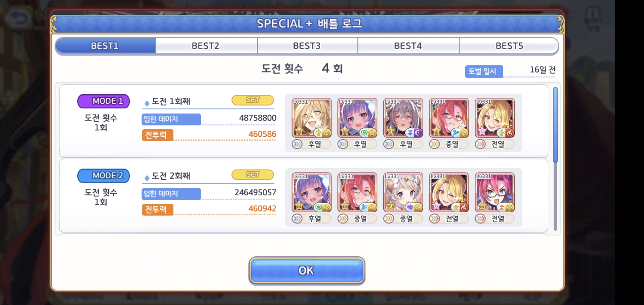Tap white-haired character in MODE 2 party
The image size is (644, 305).
coord(403,192)
